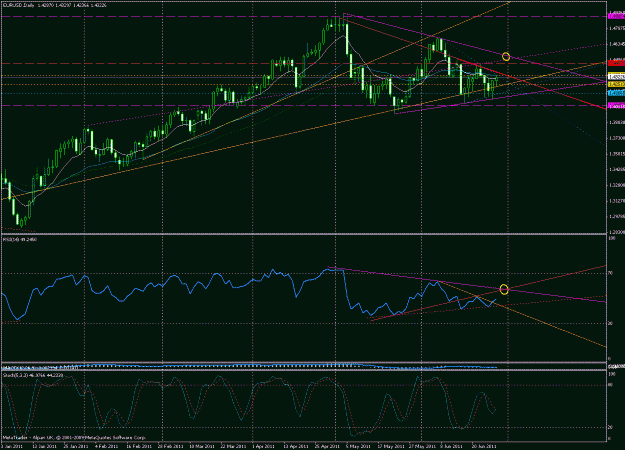This screenshot has width=625, height=450.
Task: Click the yellow circle marker in the RSI panel
Action: point(504,289)
